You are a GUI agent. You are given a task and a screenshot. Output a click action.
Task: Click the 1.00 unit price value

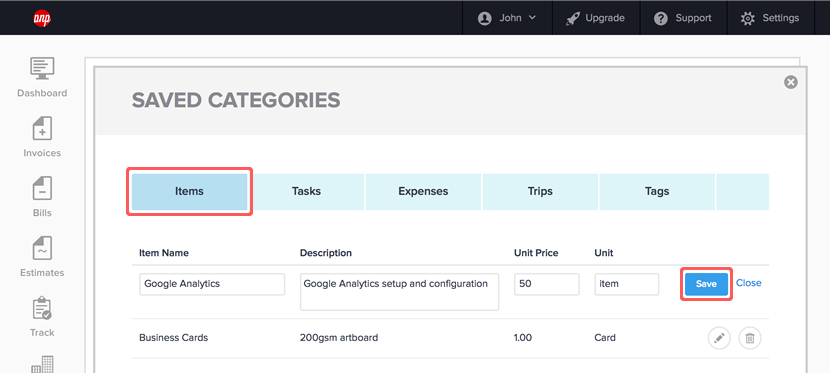[523, 338]
